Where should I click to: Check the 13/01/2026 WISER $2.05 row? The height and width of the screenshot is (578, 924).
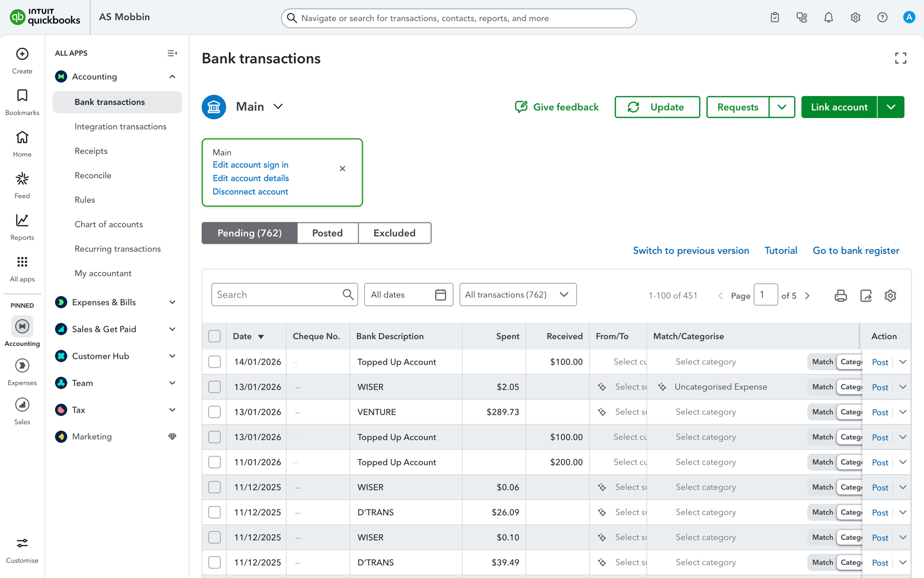(215, 387)
